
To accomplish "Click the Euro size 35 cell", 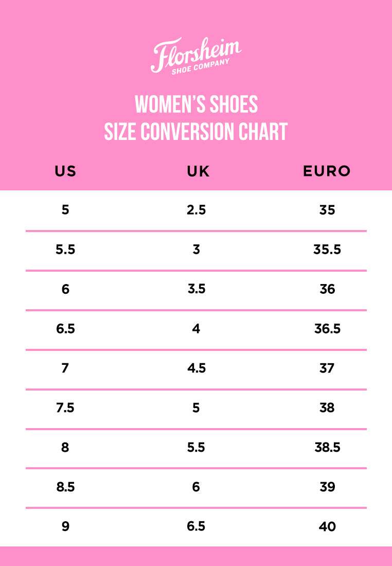I will coord(327,210).
